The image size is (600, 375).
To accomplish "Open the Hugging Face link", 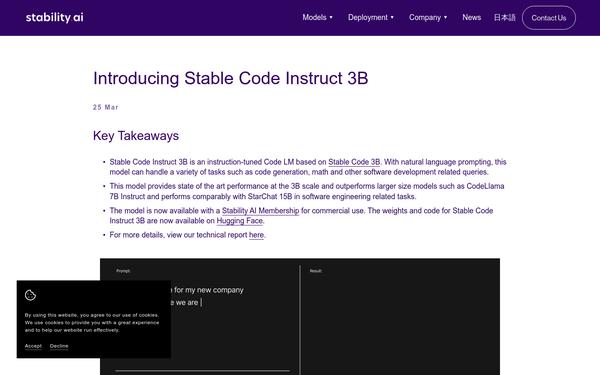I will [x=240, y=221].
